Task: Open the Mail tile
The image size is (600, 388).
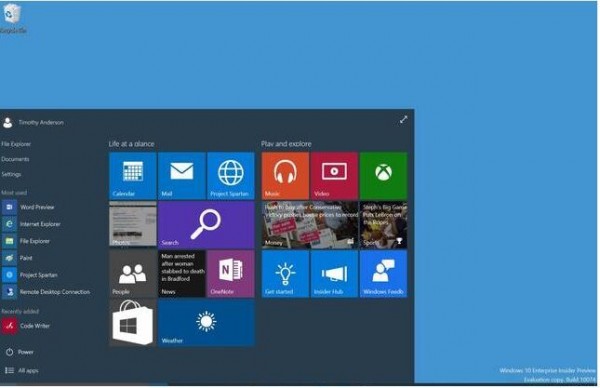Action: 182,176
